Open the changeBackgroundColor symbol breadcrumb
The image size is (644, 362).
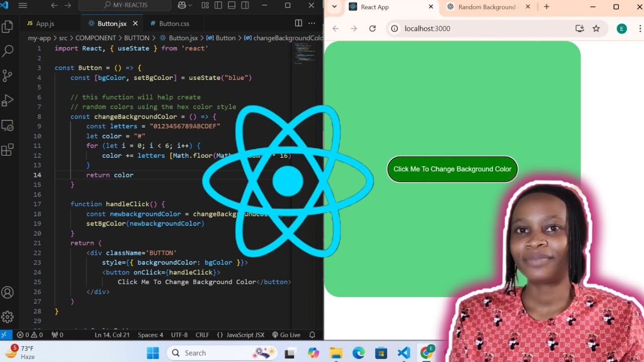coord(283,38)
